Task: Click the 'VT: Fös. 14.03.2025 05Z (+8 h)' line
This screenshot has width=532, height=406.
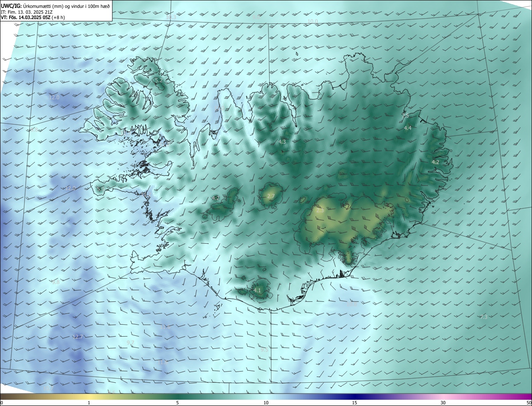Action: click(x=33, y=17)
